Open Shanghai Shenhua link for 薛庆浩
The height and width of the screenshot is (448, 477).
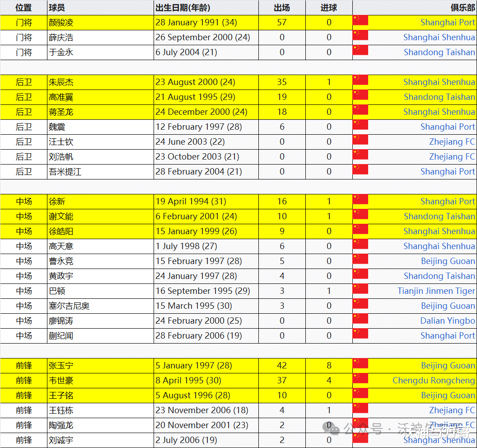tap(439, 38)
